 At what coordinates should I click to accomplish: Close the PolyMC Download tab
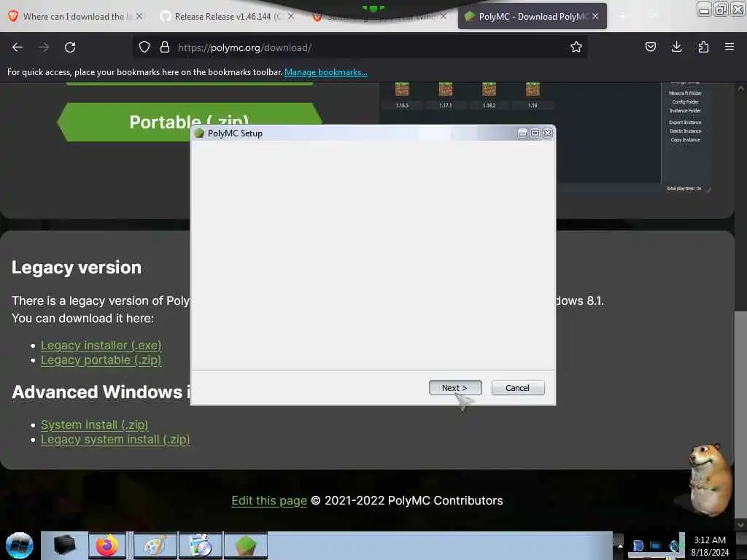(595, 16)
